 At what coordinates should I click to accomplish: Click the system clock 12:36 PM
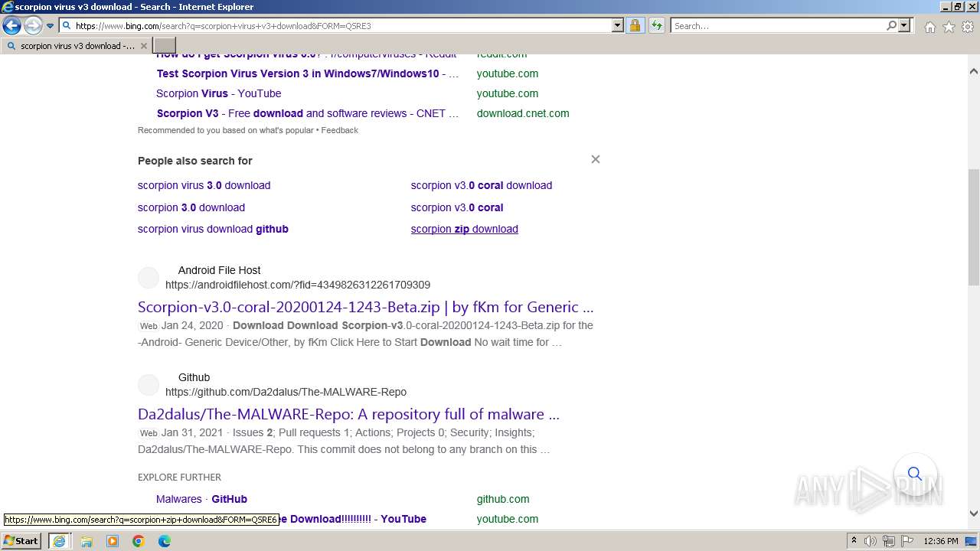(x=941, y=541)
